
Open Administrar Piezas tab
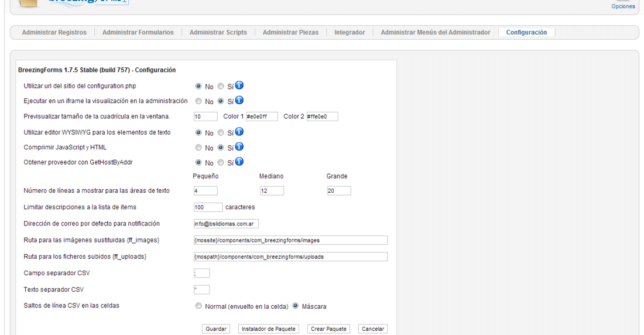[290, 32]
